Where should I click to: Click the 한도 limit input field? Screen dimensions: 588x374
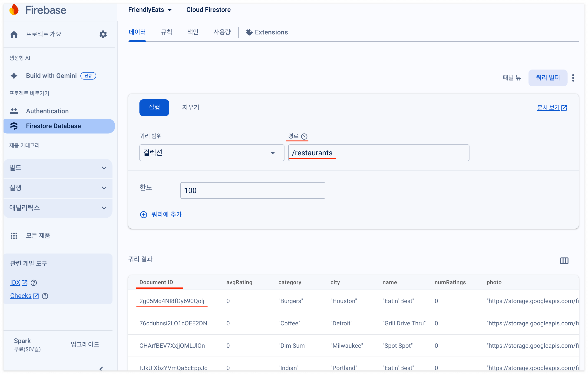(x=252, y=190)
